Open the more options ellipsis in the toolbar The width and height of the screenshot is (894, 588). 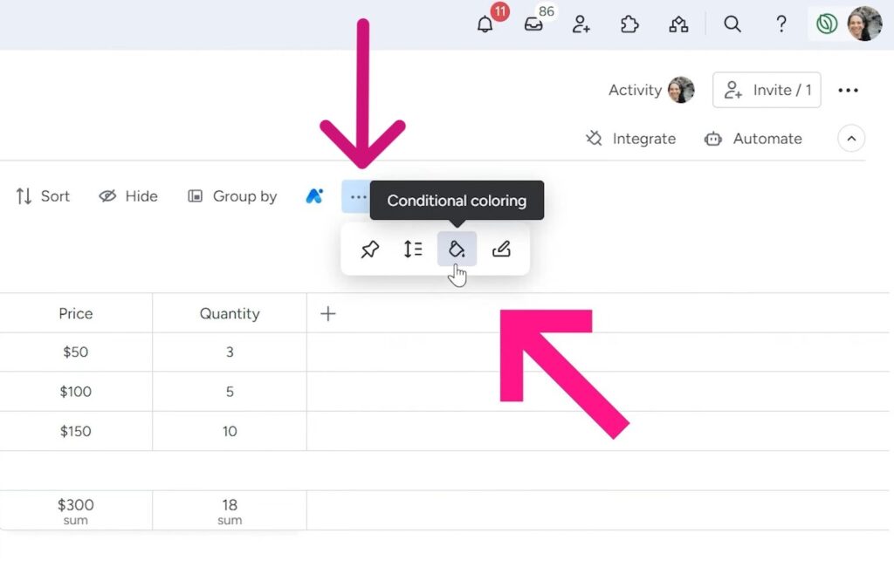[x=356, y=196]
